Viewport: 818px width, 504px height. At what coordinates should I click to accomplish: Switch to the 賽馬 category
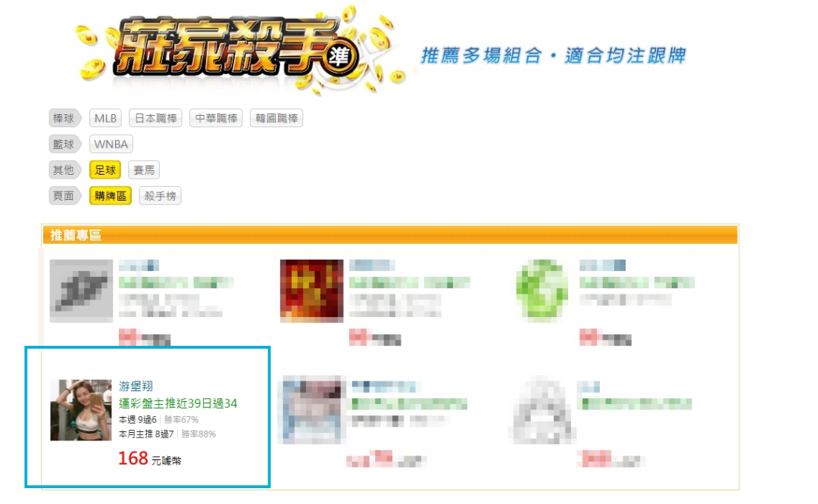point(144,170)
